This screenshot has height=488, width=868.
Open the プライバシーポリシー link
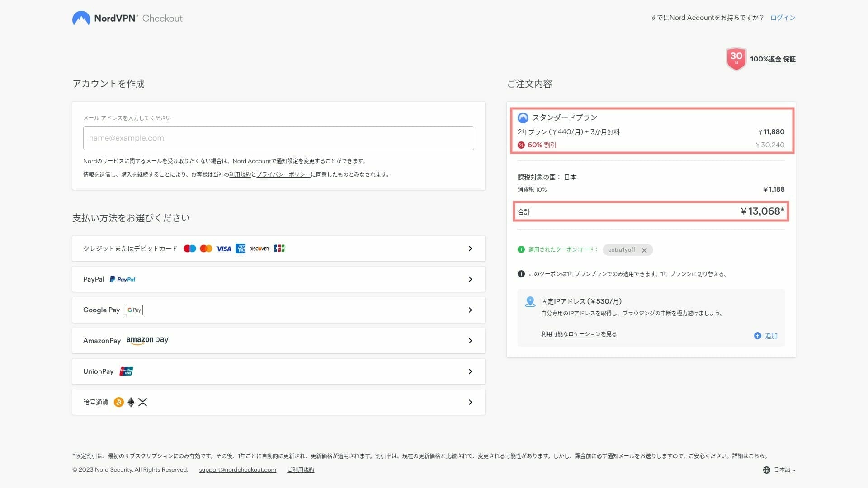click(x=283, y=174)
